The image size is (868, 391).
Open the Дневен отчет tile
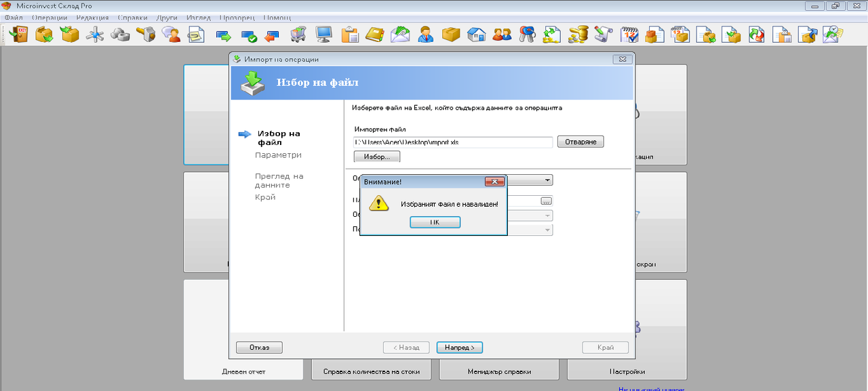243,330
